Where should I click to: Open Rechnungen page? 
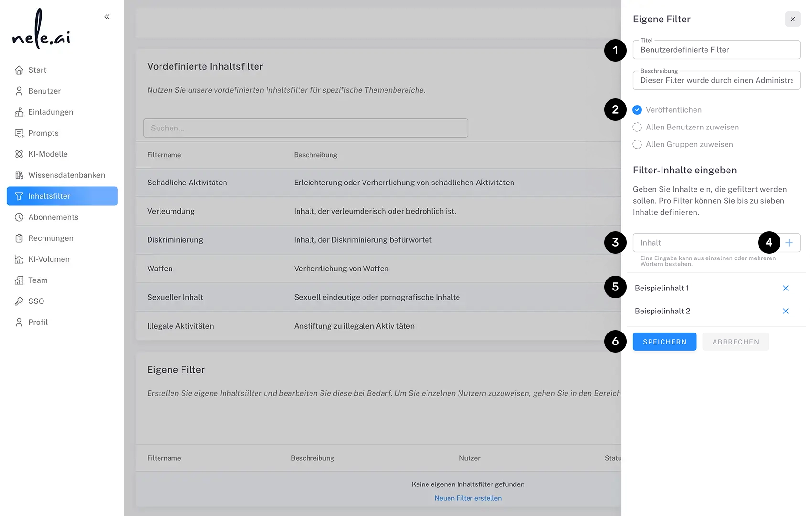click(62, 238)
